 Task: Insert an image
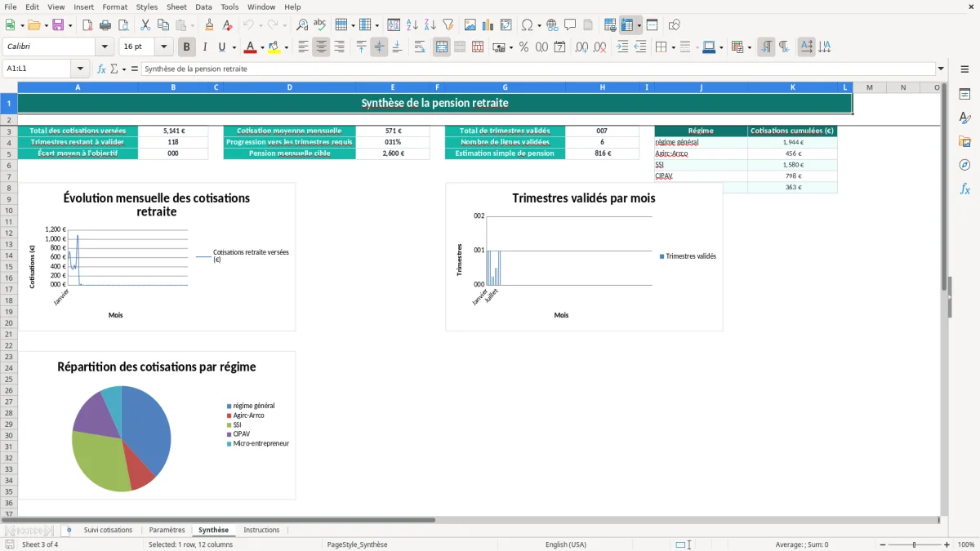pos(470,25)
